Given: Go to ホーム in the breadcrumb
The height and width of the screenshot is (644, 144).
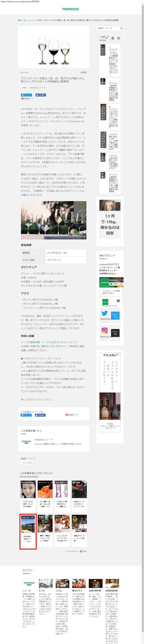Looking at the screenshot, I should click(x=23, y=20).
